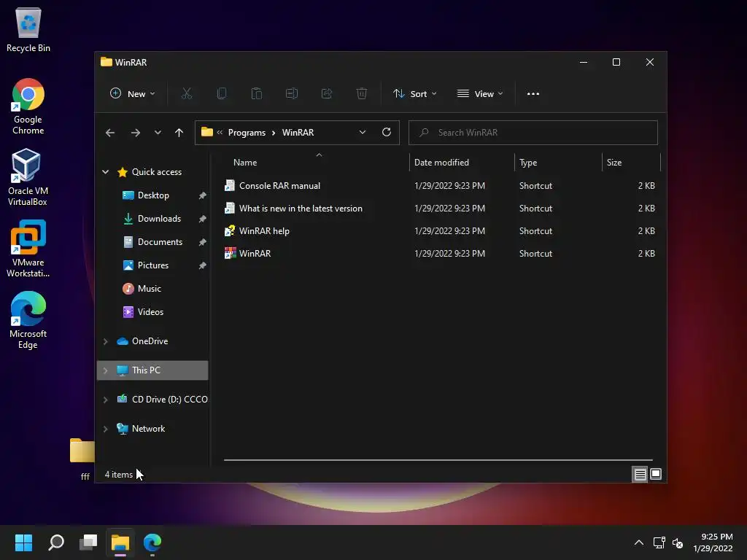747x560 pixels.
Task: Open the clock and date flyout
Action: [x=713, y=542]
